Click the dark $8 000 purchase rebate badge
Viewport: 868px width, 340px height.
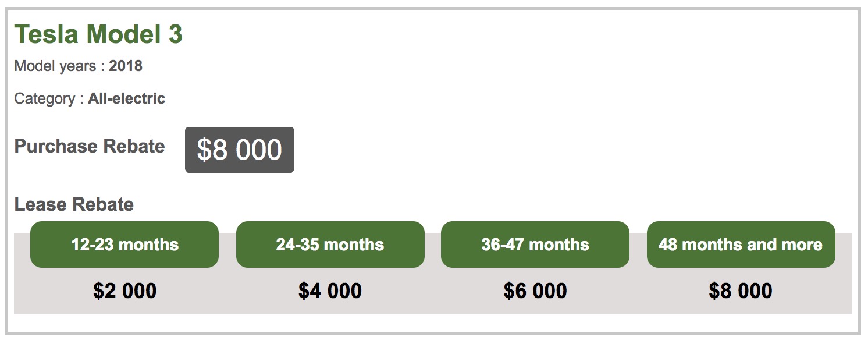pyautogui.click(x=240, y=150)
